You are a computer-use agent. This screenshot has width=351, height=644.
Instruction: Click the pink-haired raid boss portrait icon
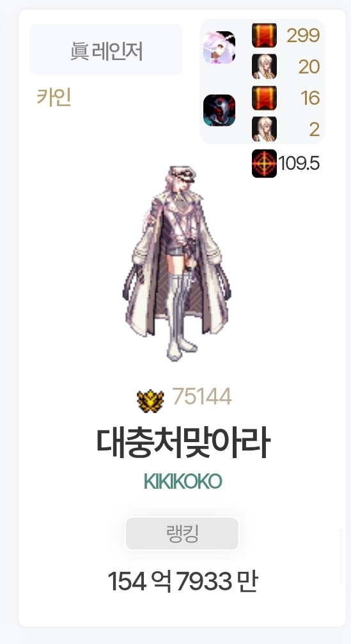(219, 47)
